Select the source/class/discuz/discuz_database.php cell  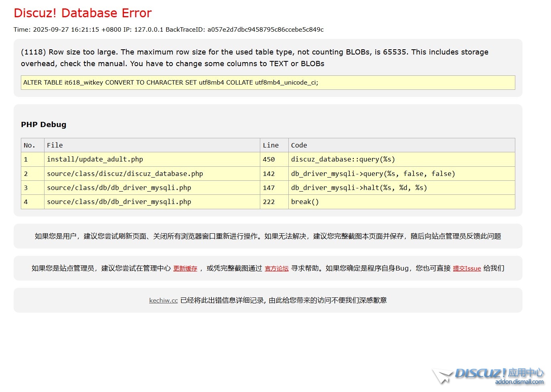tap(125, 174)
